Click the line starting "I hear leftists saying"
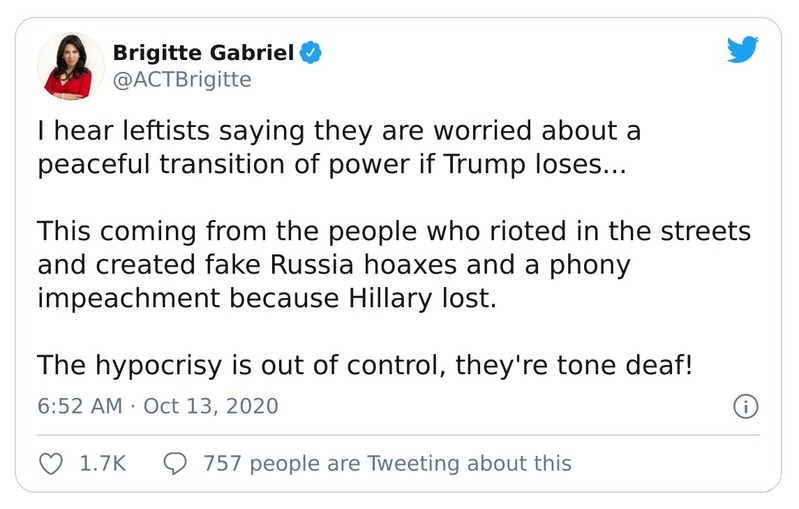Image resolution: width=799 pixels, height=509 pixels. (338, 131)
